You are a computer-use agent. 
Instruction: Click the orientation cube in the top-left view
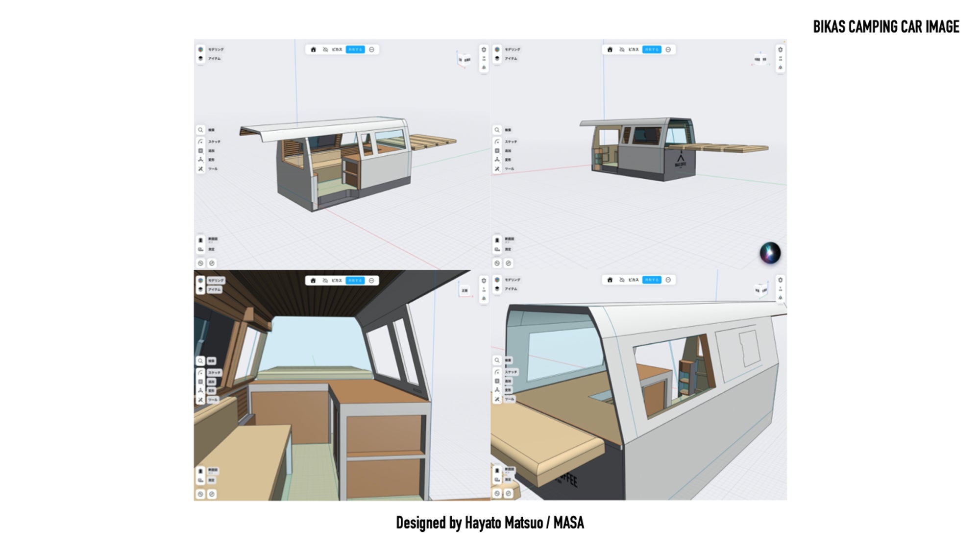pyautogui.click(x=464, y=59)
